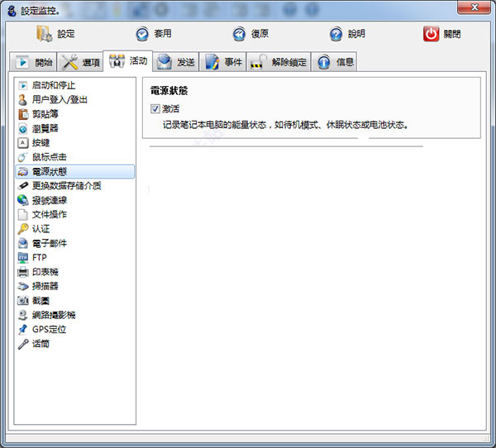
Task: Switch to the 選項 tab
Action: [80, 62]
